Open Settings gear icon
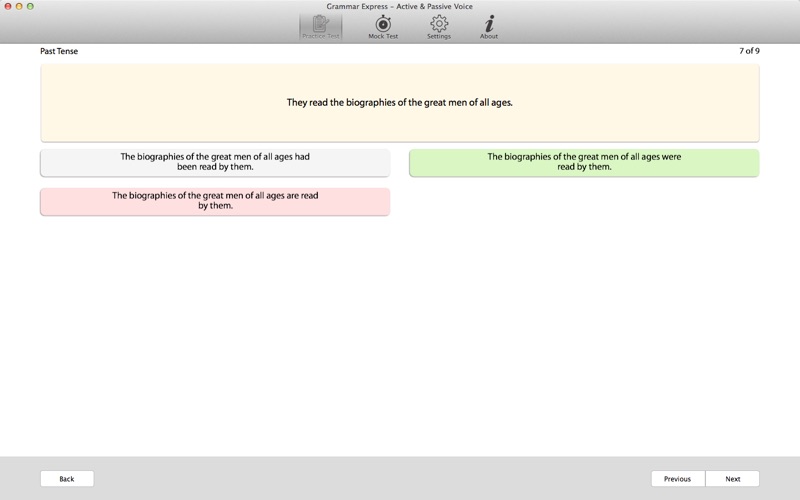The width and height of the screenshot is (800, 500). (439, 27)
